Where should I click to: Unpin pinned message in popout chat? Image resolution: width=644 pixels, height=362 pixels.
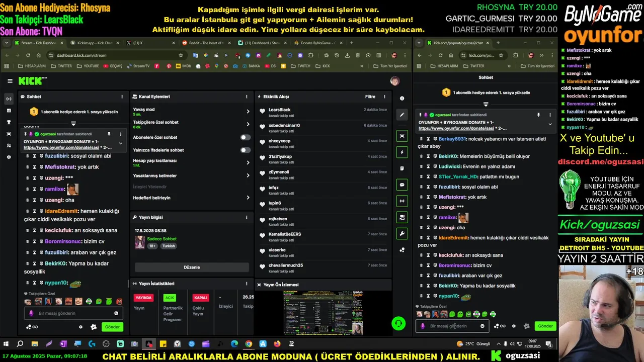pos(538,115)
